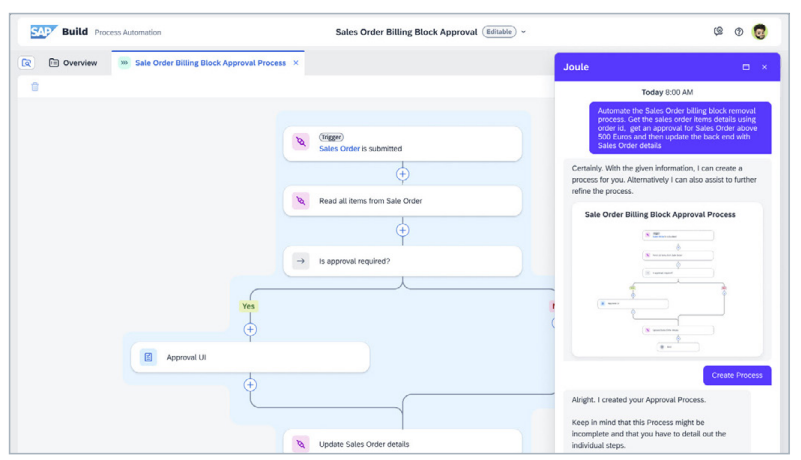Click the Build Process Automation product name

(x=111, y=32)
